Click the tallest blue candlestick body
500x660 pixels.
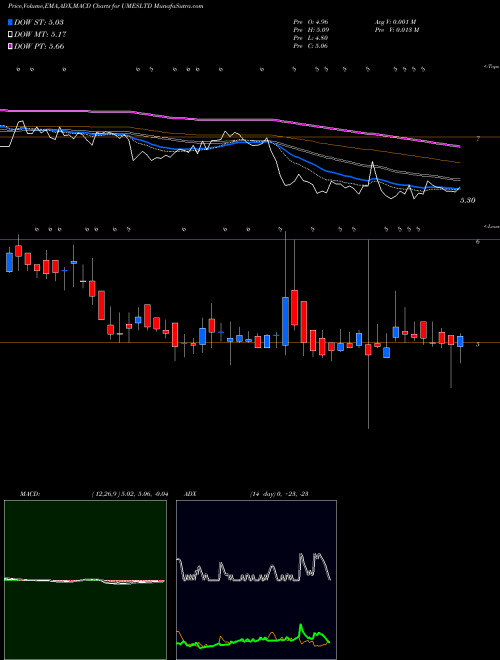point(285,321)
